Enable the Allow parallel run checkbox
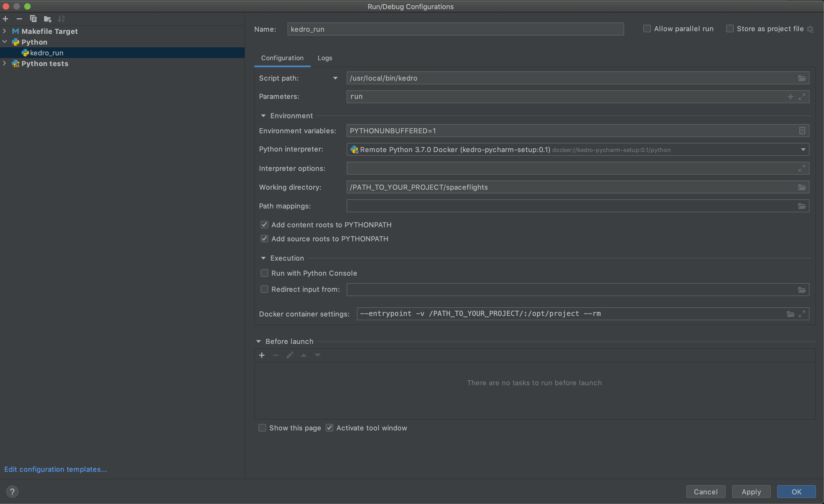 [x=647, y=29]
